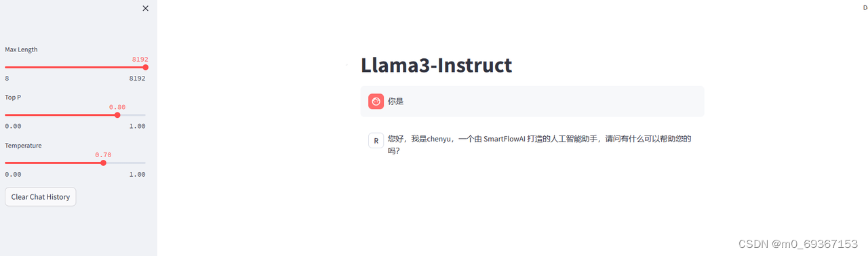Click the Max Length label
Image resolution: width=868 pixels, height=256 pixels.
pos(22,49)
